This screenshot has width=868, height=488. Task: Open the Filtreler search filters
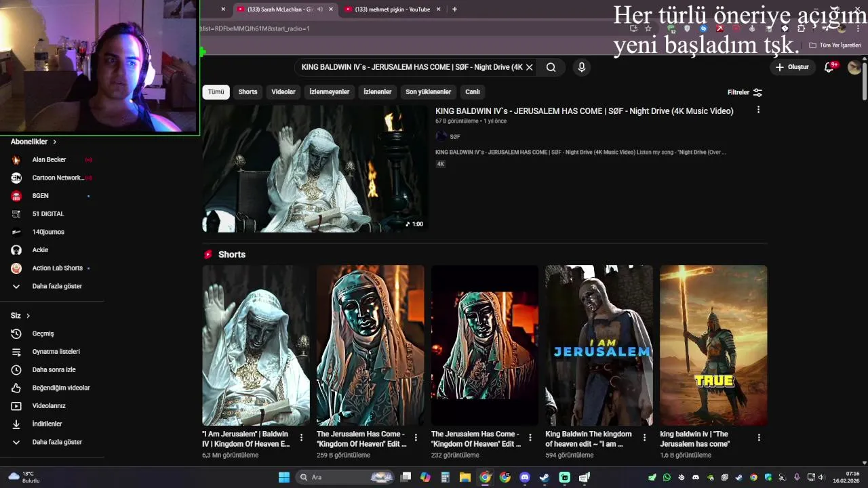tap(745, 92)
